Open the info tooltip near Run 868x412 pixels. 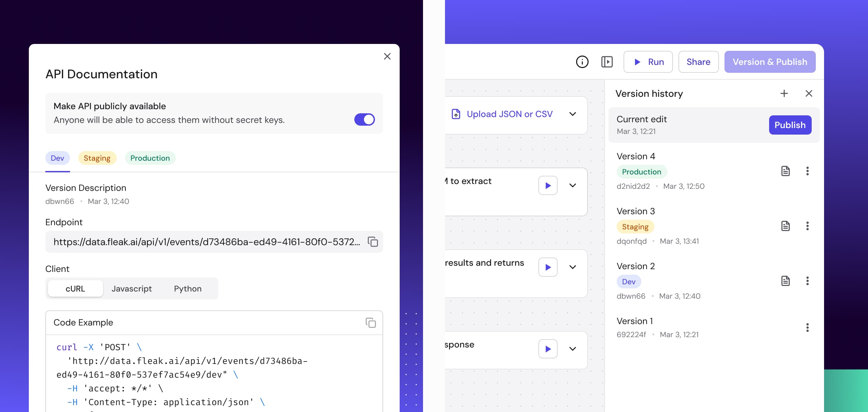582,62
